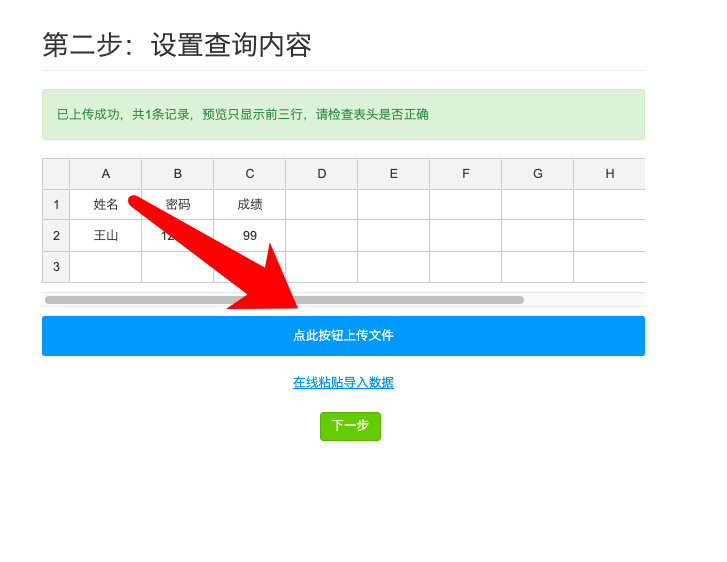The width and height of the screenshot is (727, 562).
Task: Select row 3 header
Action: pos(56,267)
